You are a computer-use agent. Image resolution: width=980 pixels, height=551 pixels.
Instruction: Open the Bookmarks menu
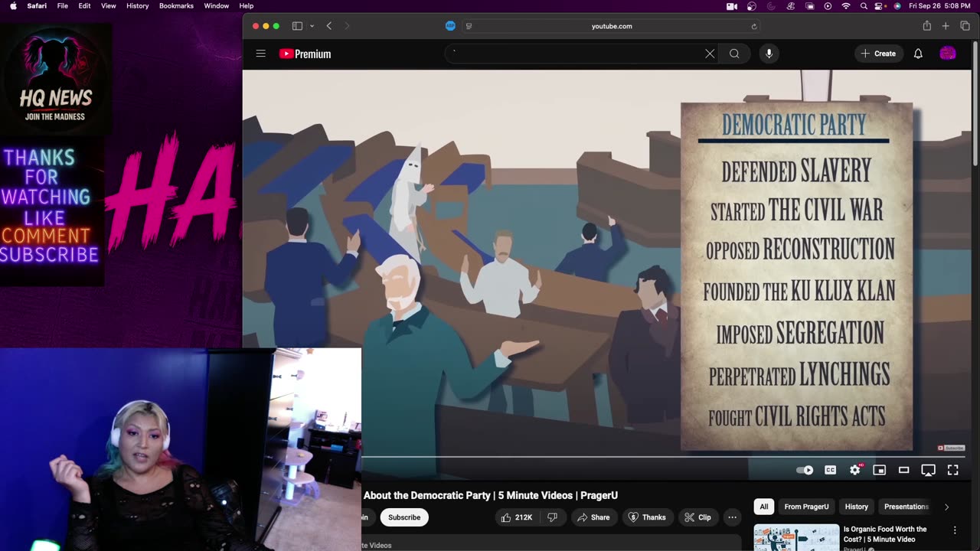coord(176,6)
